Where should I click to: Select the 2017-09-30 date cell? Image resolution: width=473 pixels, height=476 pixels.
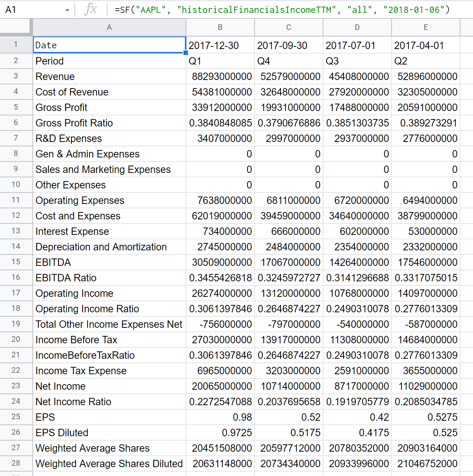click(289, 45)
